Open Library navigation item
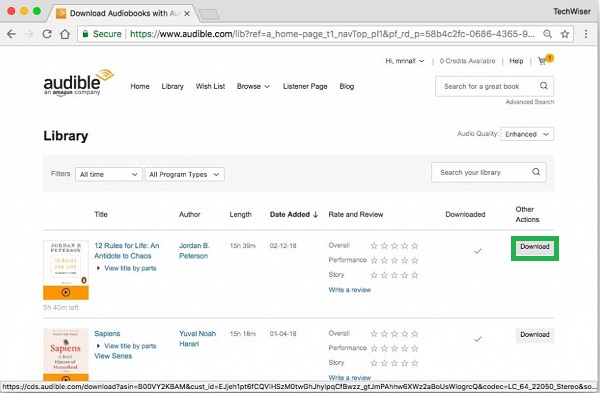 (173, 86)
